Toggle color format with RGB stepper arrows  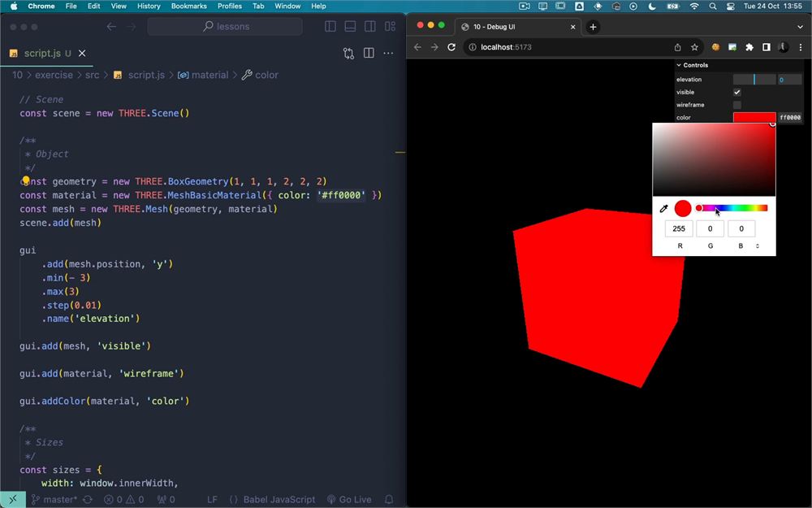(757, 245)
